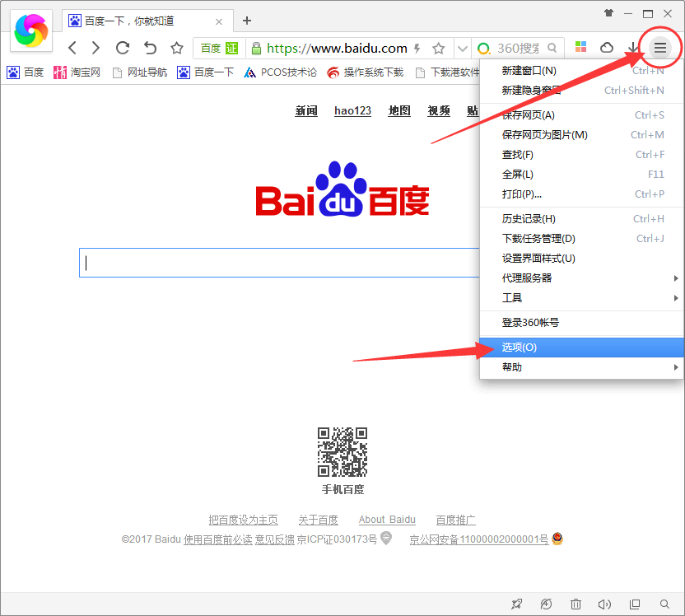Image resolution: width=685 pixels, height=616 pixels.
Task: Open downloads via the arrow icon
Action: 632,48
